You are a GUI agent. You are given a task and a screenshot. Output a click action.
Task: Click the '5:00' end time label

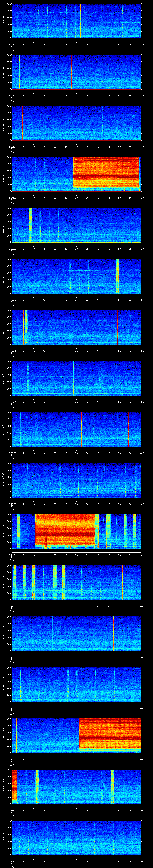[x=141, y=198]
